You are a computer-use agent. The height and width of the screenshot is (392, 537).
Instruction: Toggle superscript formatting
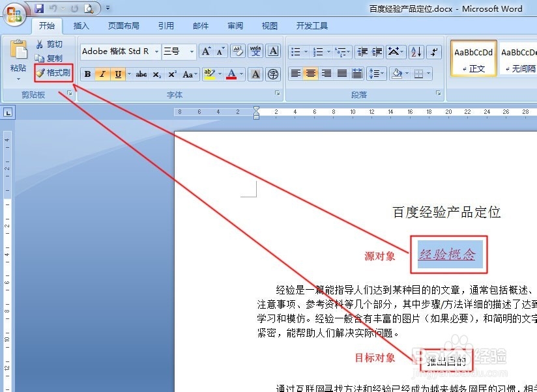click(172, 74)
